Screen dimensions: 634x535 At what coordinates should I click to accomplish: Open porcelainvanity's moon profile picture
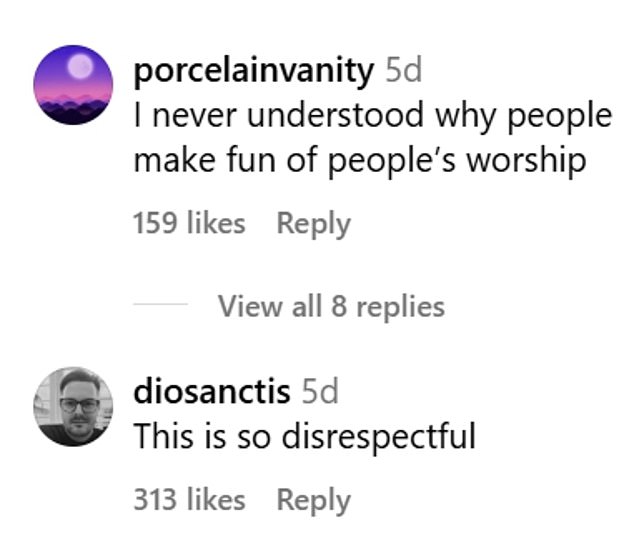(73, 85)
